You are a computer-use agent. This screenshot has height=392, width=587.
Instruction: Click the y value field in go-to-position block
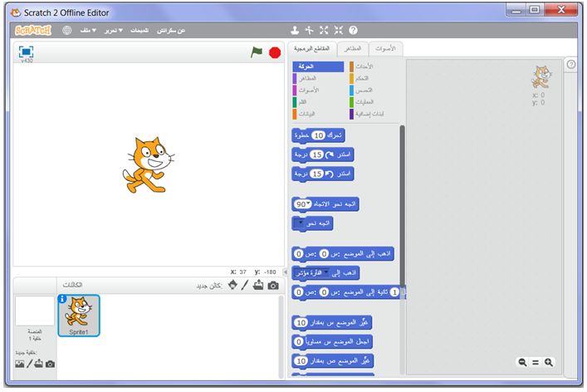299,254
